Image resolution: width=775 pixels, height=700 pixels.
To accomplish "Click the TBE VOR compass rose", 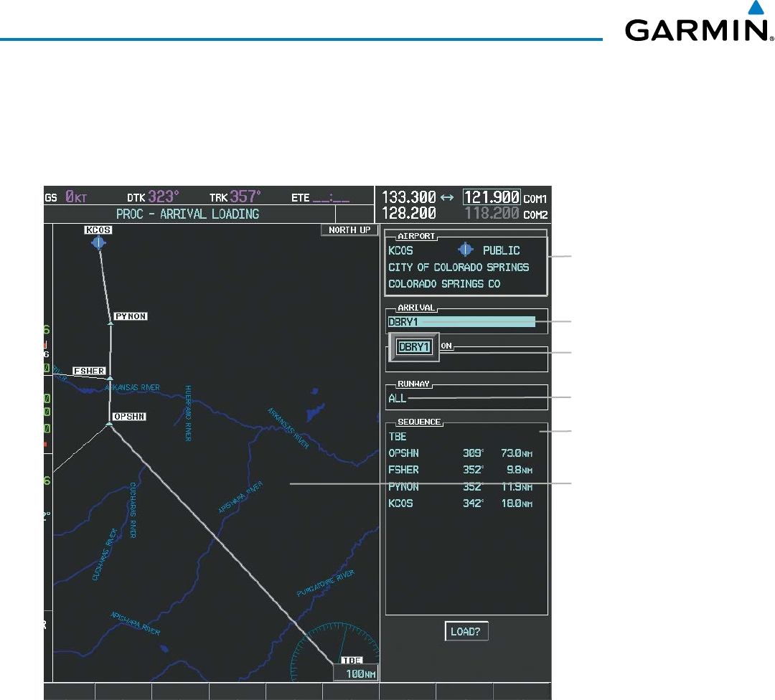I will pos(336,652).
